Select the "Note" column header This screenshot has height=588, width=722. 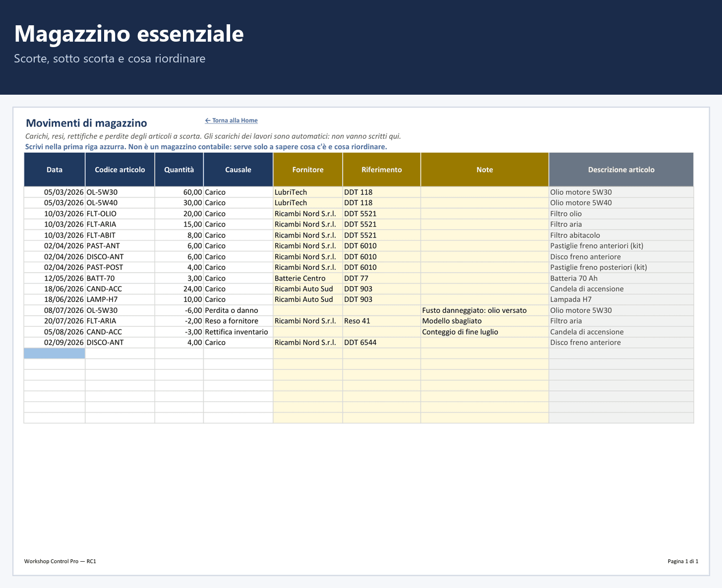[x=484, y=170]
